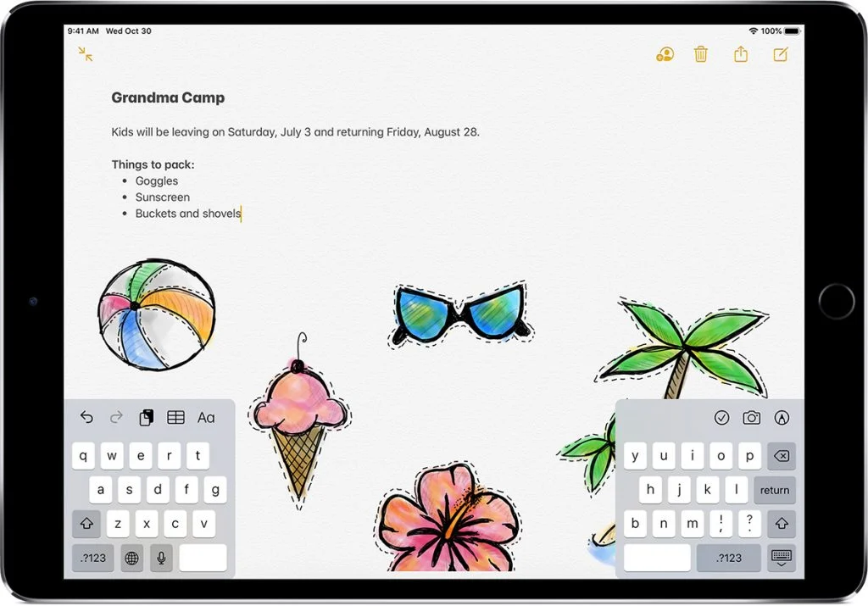Create a new note with compose icon
The width and height of the screenshot is (868, 606).
tap(781, 54)
